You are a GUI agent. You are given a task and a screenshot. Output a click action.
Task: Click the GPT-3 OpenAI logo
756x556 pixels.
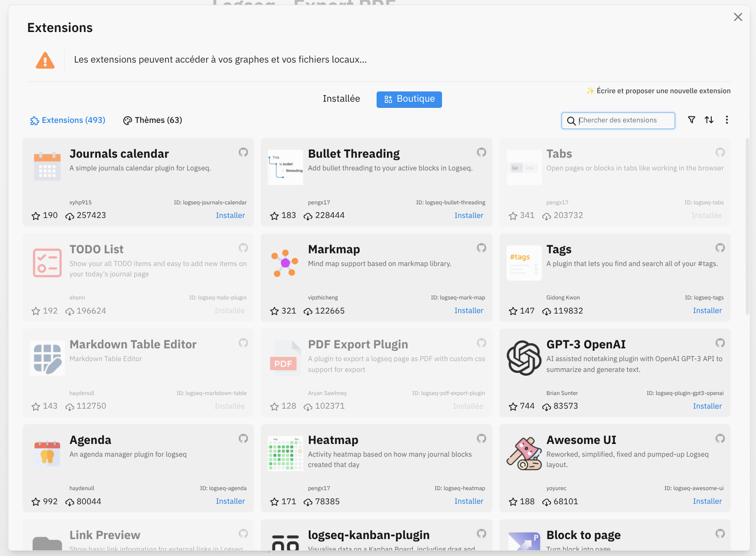pos(524,358)
